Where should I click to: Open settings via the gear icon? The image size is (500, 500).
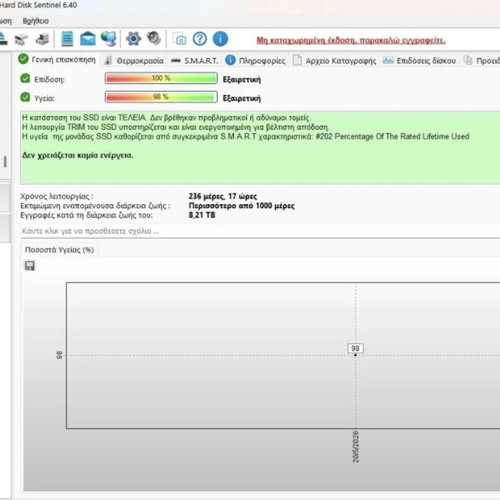(133, 39)
